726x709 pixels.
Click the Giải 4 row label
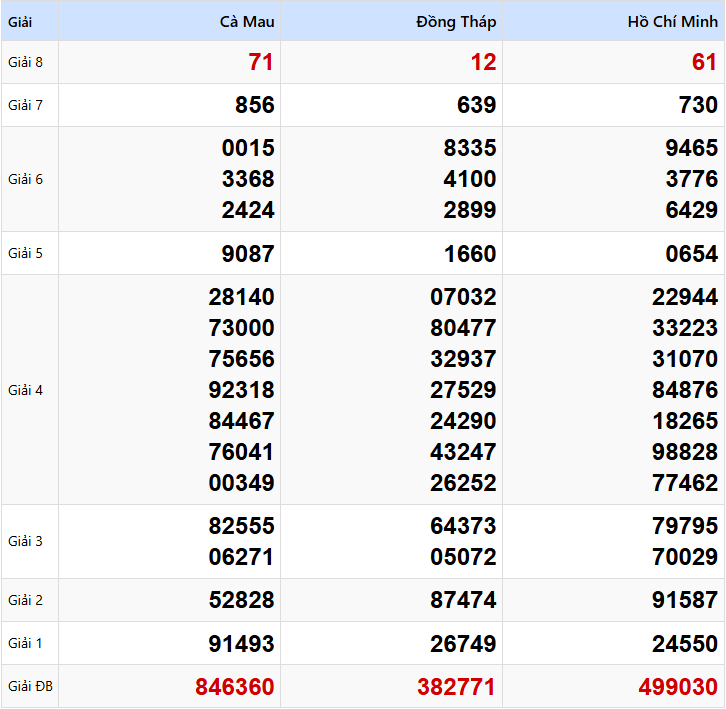click(x=25, y=390)
